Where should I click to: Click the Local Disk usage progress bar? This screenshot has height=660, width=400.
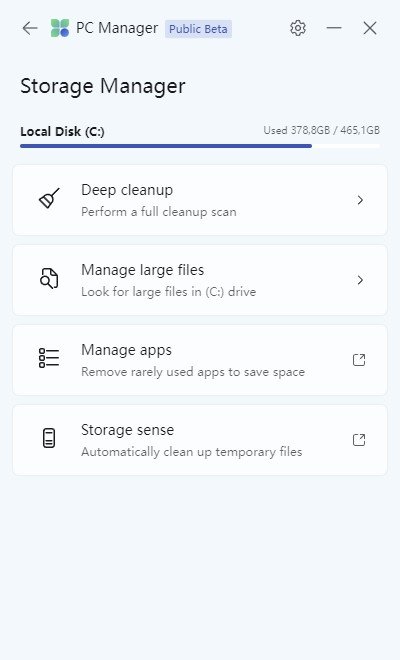(200, 146)
